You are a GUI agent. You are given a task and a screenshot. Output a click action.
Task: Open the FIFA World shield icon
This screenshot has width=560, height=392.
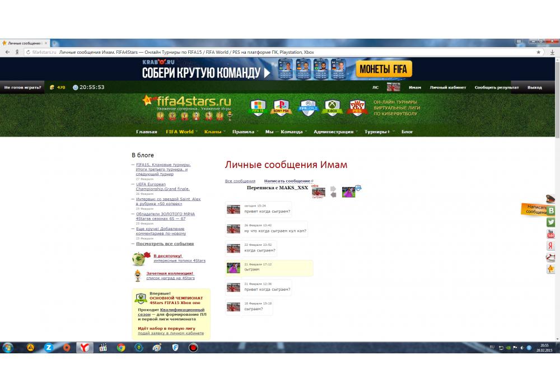(x=307, y=107)
